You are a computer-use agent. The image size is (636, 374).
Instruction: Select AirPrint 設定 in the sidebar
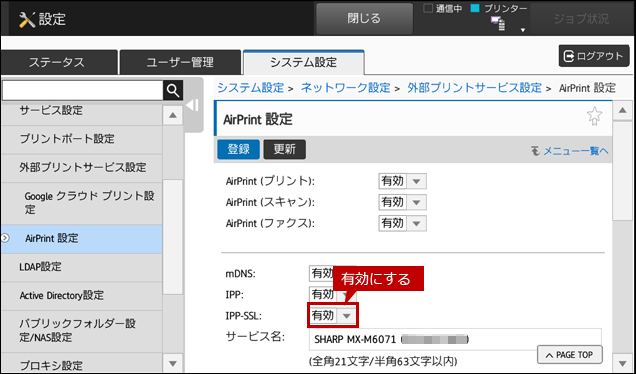[81, 239]
